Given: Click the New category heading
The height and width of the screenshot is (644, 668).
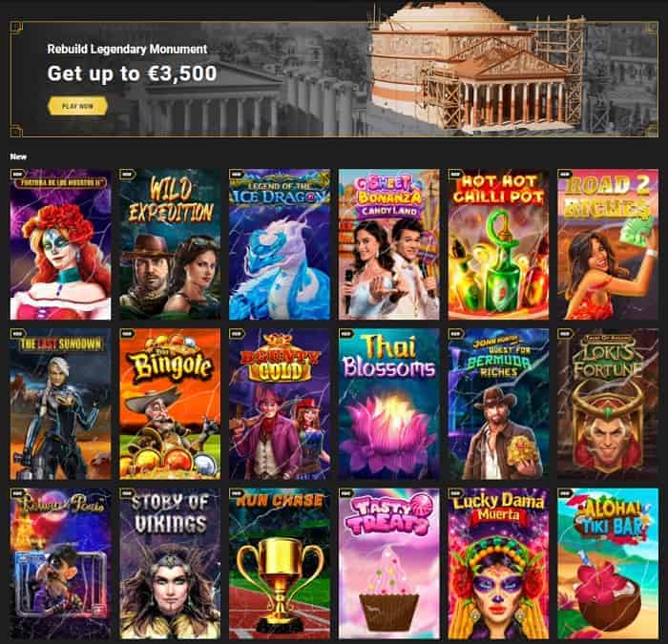Looking at the screenshot, I should [x=18, y=156].
